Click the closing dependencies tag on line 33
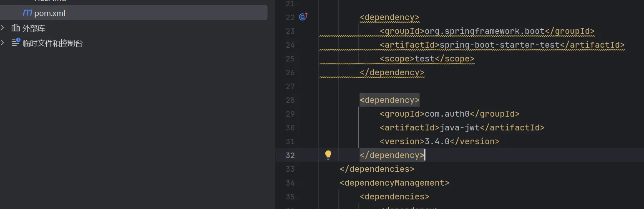Image resolution: width=644 pixels, height=209 pixels. (x=377, y=169)
